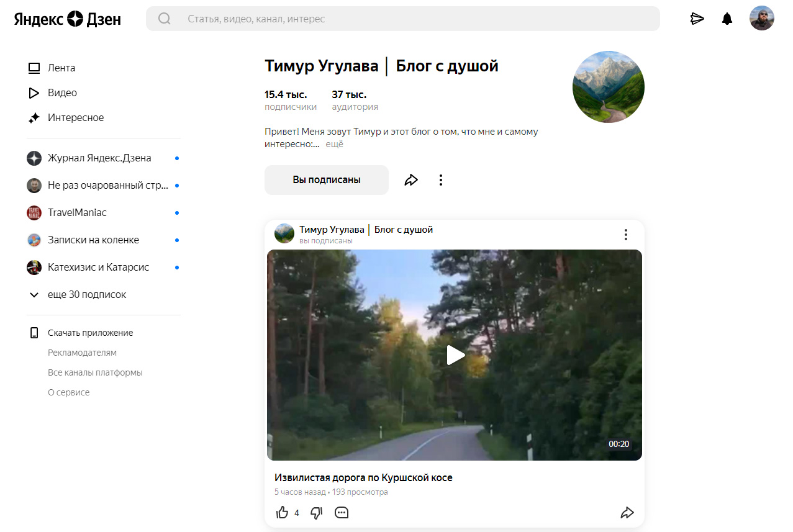Click the TravelManiac channel avatar
The height and width of the screenshot is (532, 793).
point(34,213)
